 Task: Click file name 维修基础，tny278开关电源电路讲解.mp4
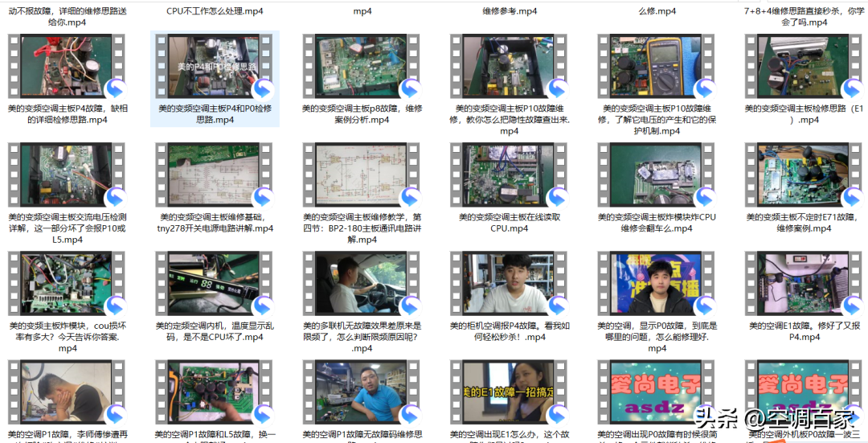215,223
